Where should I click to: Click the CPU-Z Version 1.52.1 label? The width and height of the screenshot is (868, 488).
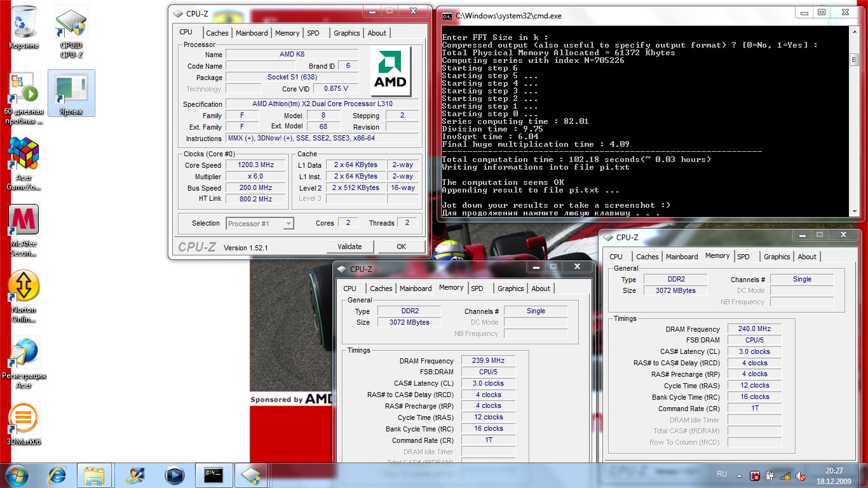[x=246, y=248]
